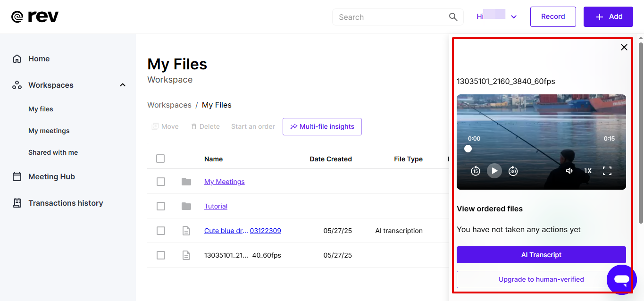
Task: Open Meeting Hub in sidebar
Action: (x=51, y=177)
